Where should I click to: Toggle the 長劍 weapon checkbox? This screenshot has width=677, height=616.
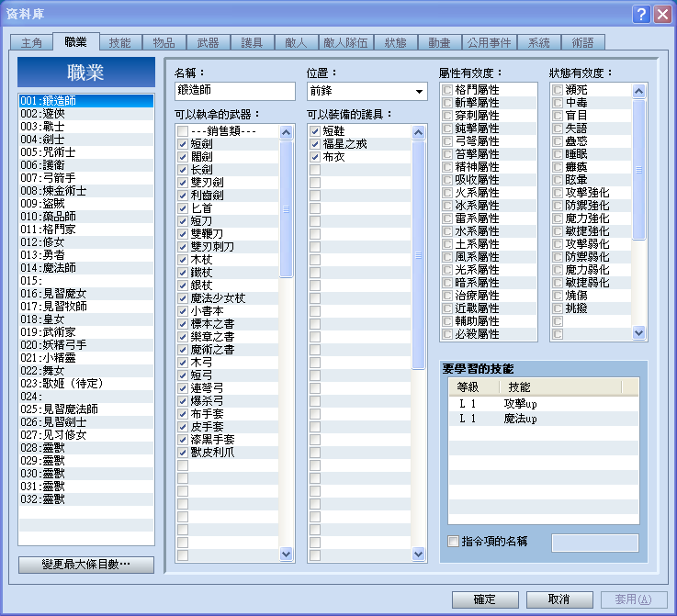tap(183, 170)
